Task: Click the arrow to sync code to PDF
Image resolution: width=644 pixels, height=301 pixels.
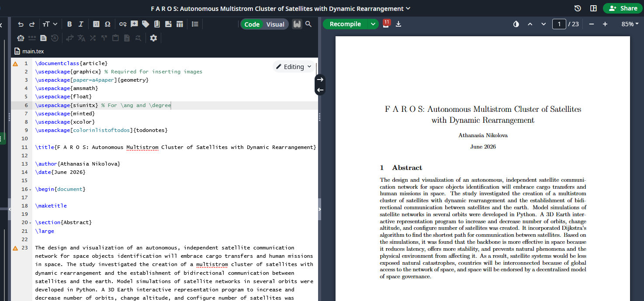Action: (320, 80)
